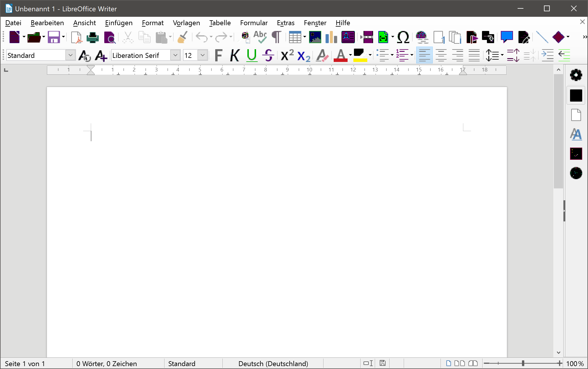Click the Export as PDF icon
The height and width of the screenshot is (369, 588).
[76, 37]
